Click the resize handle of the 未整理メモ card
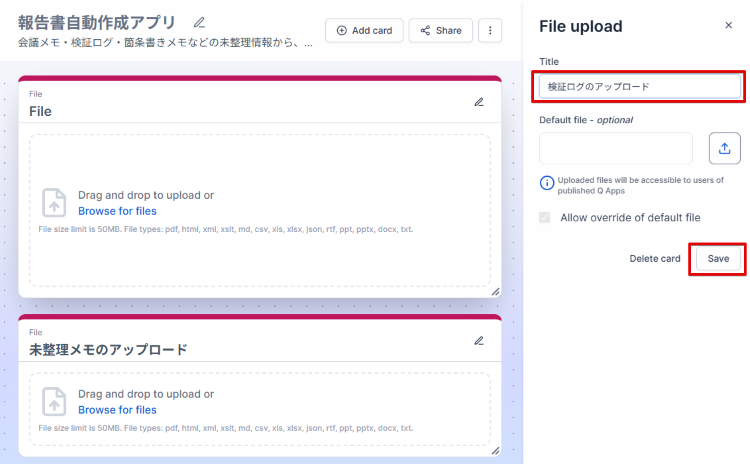Image resolution: width=750 pixels, height=464 pixels. coord(494,451)
